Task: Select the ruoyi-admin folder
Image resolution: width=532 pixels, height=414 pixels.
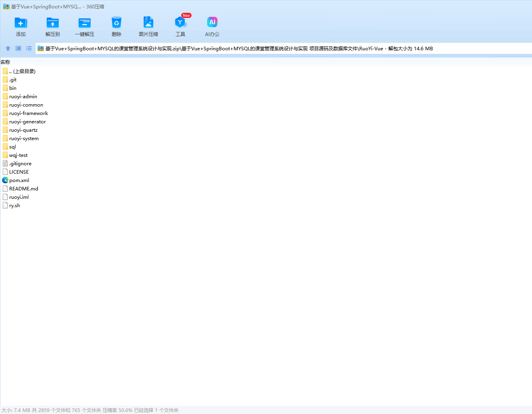Action: 20,96
